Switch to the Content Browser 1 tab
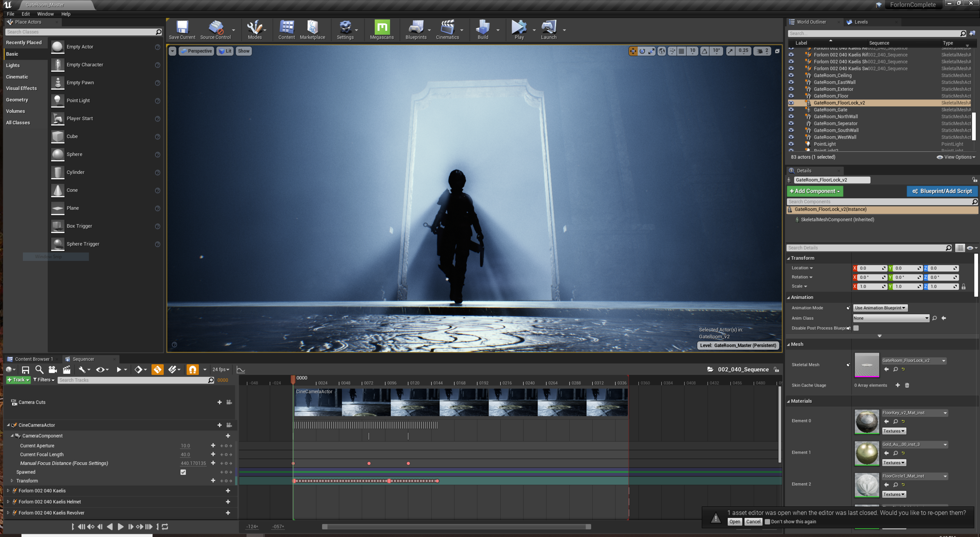 33,359
